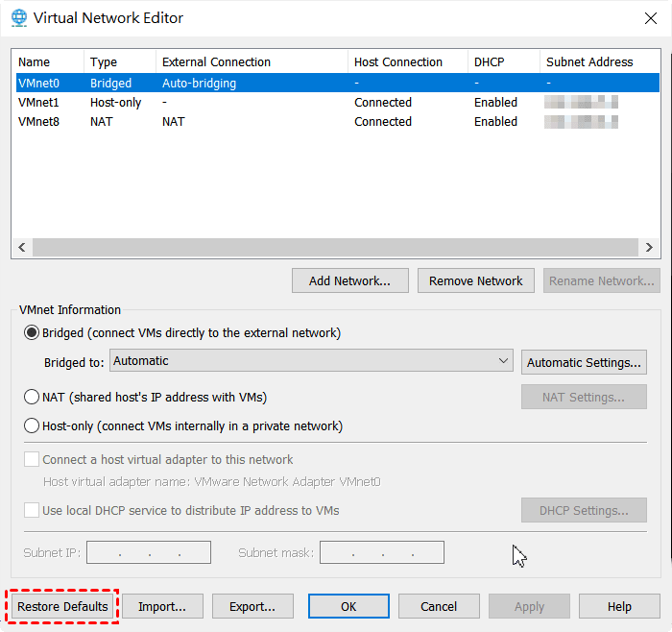Select the Host-only radio option
The image size is (672, 632).
32,425
